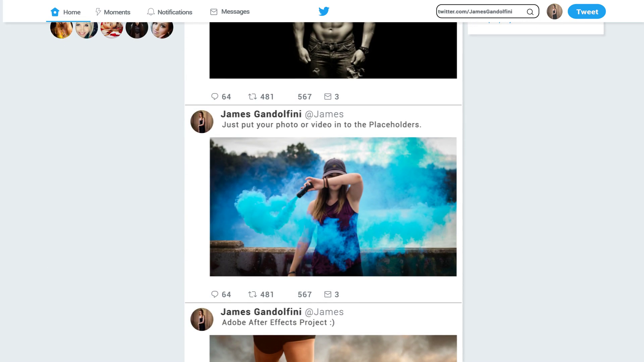Screen dimensions: 644x362
Task: Click the Twitter bird logo
Action: tap(324, 11)
